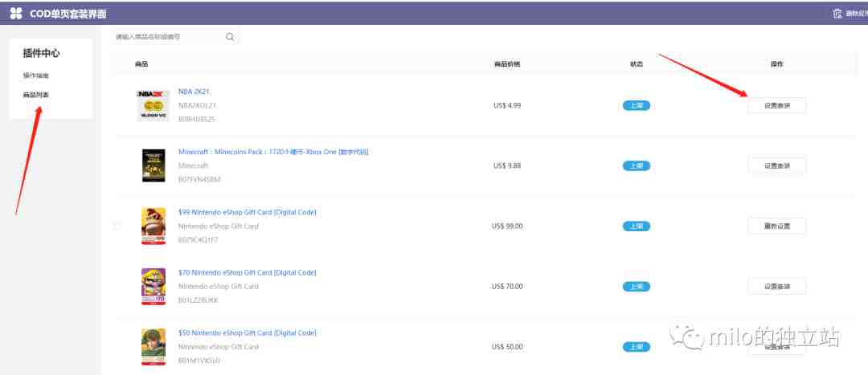Open the NBA 2K21 product thumbnail
The width and height of the screenshot is (868, 375).
[x=153, y=105]
